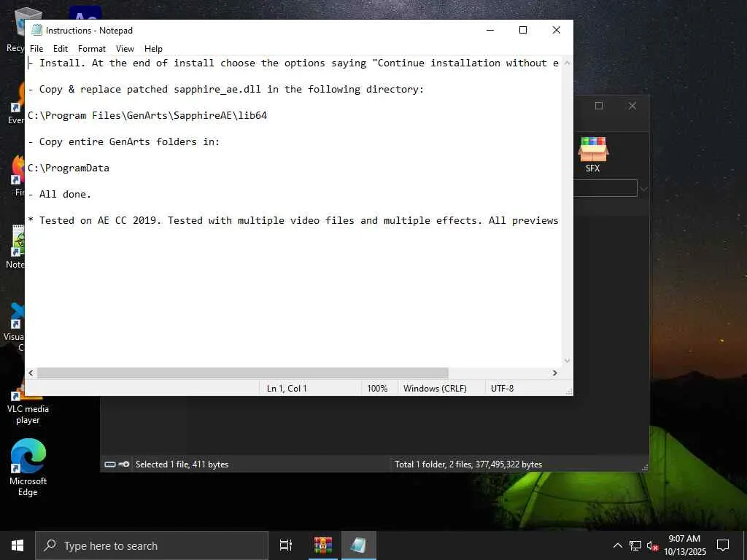Click the 'Type here to search' taskbar box
Image resolution: width=747 pixels, height=560 pixels.
click(x=152, y=545)
